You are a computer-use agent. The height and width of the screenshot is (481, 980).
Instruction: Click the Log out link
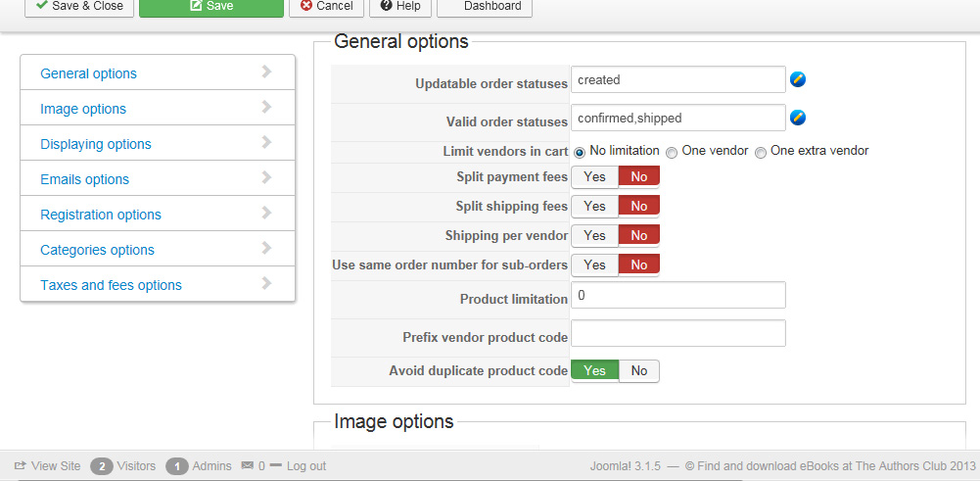click(305, 466)
